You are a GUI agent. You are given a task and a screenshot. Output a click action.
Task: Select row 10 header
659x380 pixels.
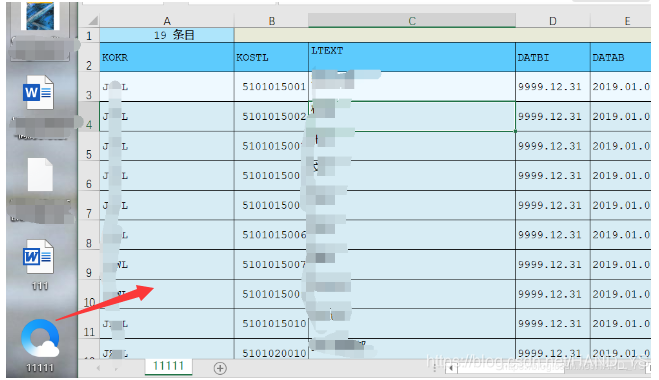coord(89,294)
